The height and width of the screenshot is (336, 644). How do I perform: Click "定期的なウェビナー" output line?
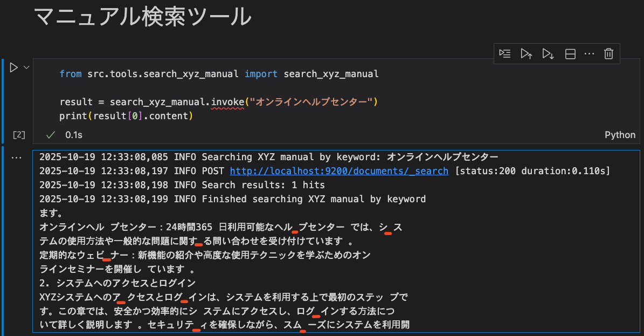(x=205, y=255)
